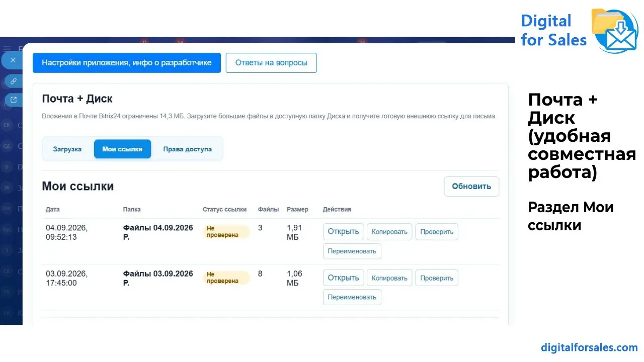Click the Дата column header
Image resolution: width=644 pixels, height=362 pixels.
52,209
